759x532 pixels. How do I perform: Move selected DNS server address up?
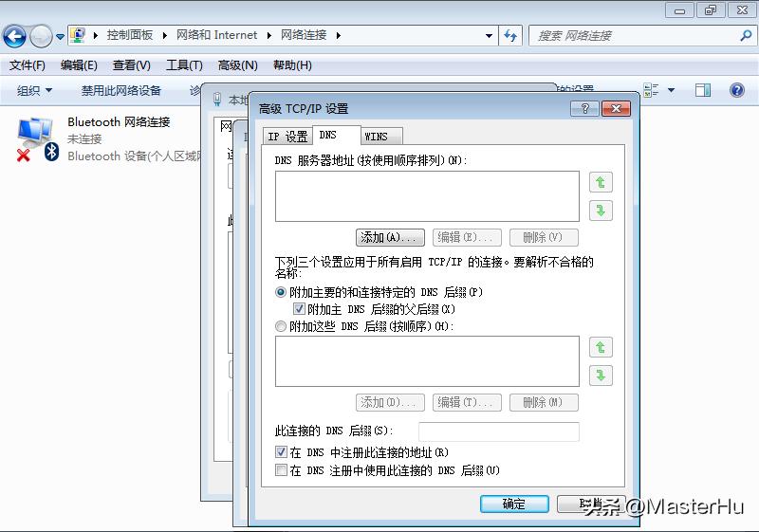(601, 182)
